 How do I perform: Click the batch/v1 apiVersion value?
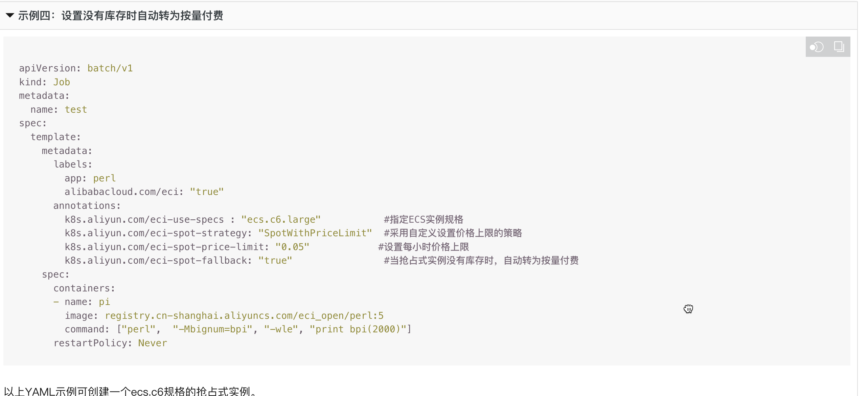(x=110, y=68)
